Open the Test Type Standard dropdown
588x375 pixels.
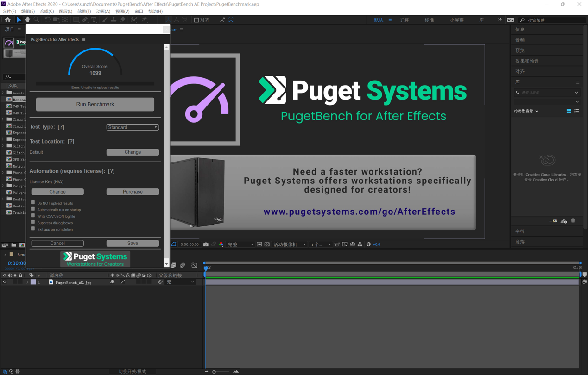click(133, 127)
